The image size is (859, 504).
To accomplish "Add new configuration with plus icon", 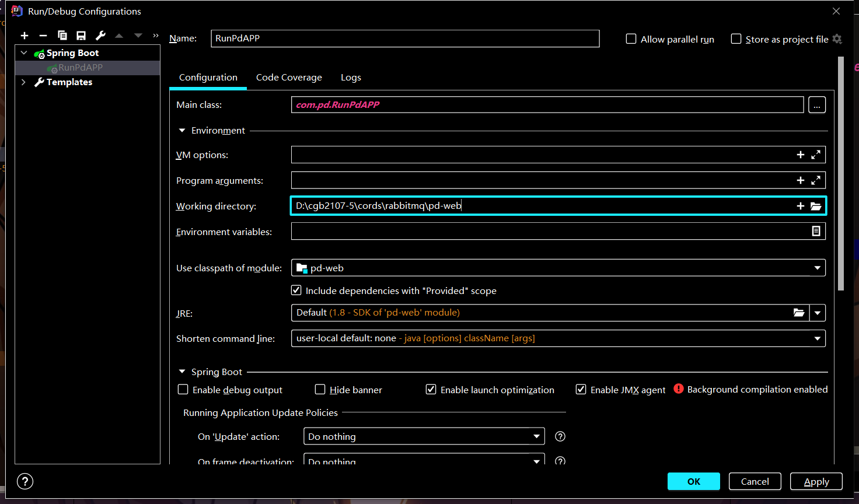I will point(25,36).
